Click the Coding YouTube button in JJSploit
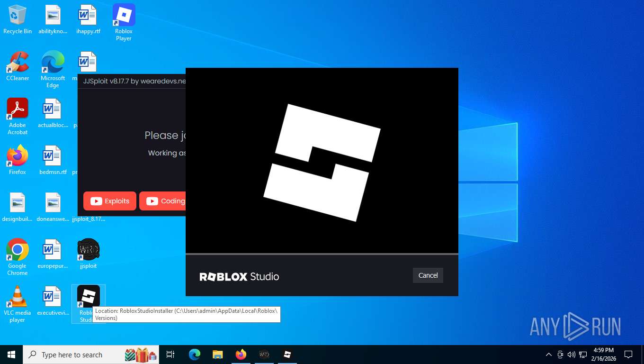Image resolution: width=644 pixels, height=364 pixels. pos(163,201)
